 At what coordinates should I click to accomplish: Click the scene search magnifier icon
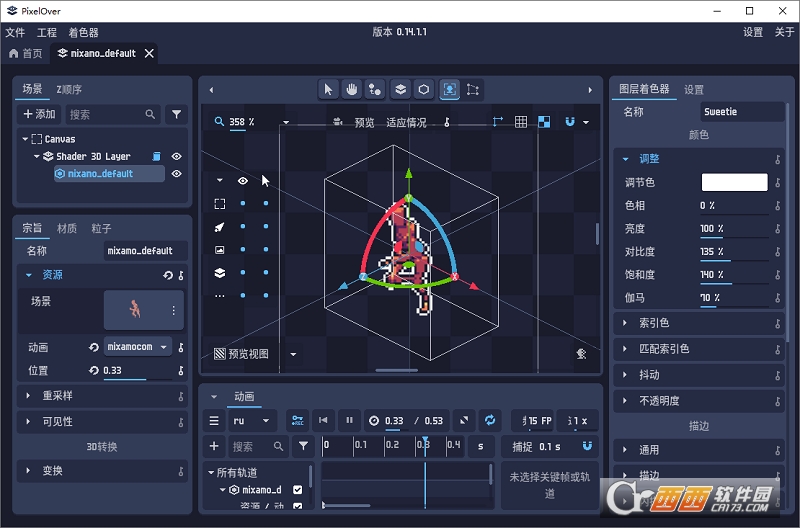tap(150, 114)
